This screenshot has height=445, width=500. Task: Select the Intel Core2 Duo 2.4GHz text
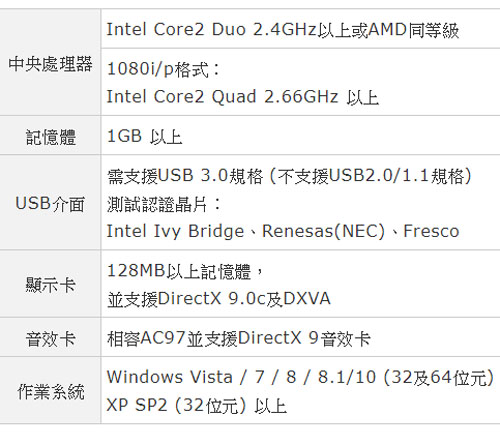pos(211,29)
